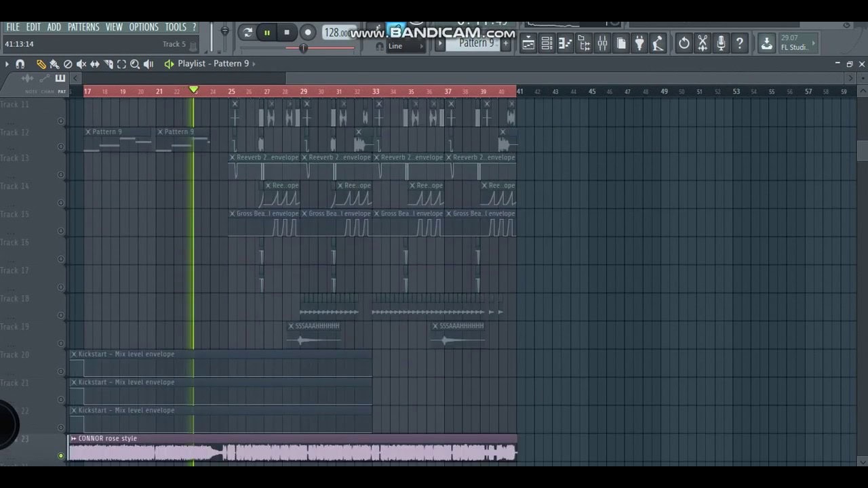This screenshot has height=488, width=868.
Task: Open the ADD menu
Action: pos(54,27)
